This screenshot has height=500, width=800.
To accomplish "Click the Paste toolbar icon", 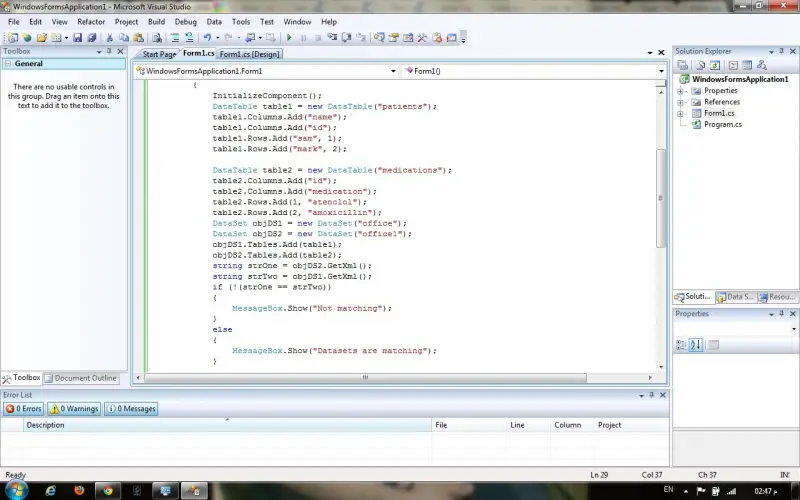I will coord(138,38).
